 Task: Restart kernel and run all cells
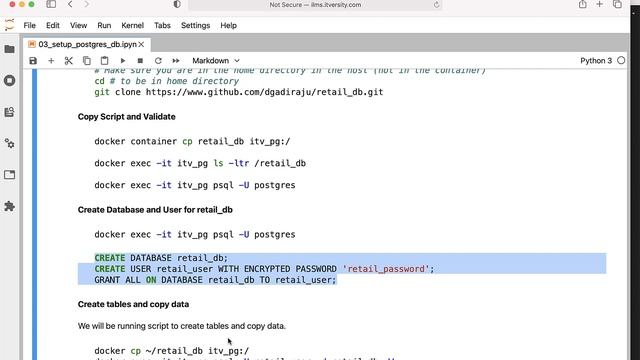tap(176, 61)
